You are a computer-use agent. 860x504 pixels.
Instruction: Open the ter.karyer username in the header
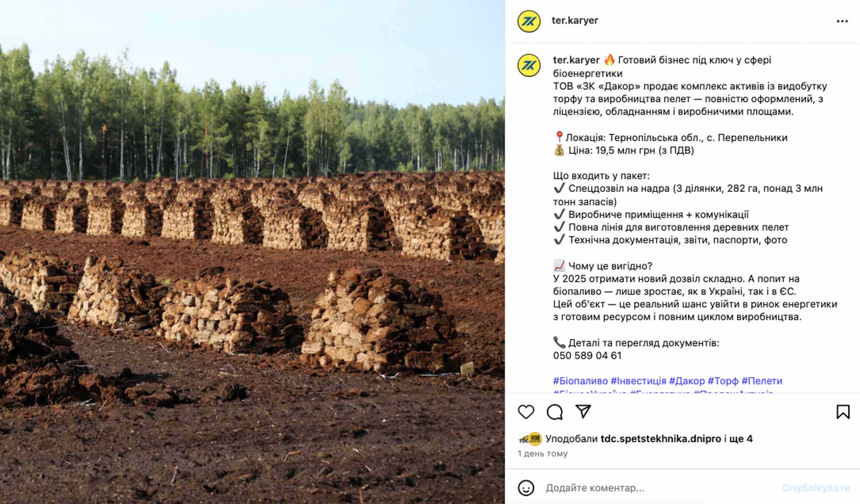[575, 20]
